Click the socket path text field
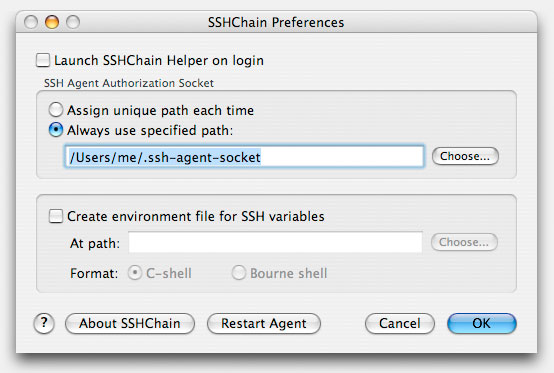This screenshot has height=373, width=554. [244, 156]
